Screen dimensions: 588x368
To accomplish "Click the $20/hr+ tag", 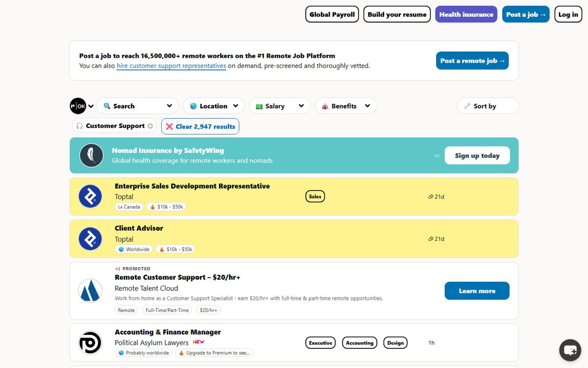I will [209, 310].
